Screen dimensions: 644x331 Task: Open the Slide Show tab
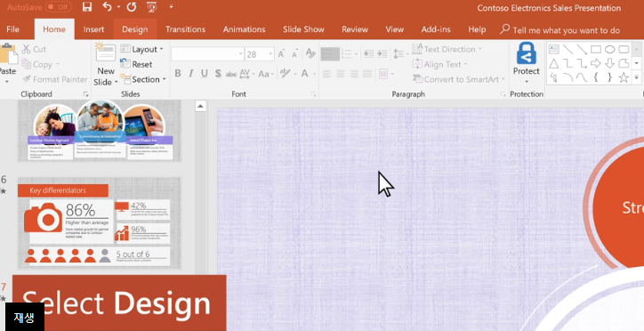click(x=303, y=29)
